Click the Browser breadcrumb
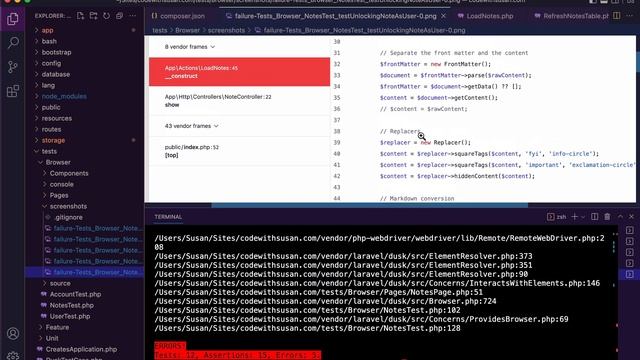The width and height of the screenshot is (640, 360). 187,30
